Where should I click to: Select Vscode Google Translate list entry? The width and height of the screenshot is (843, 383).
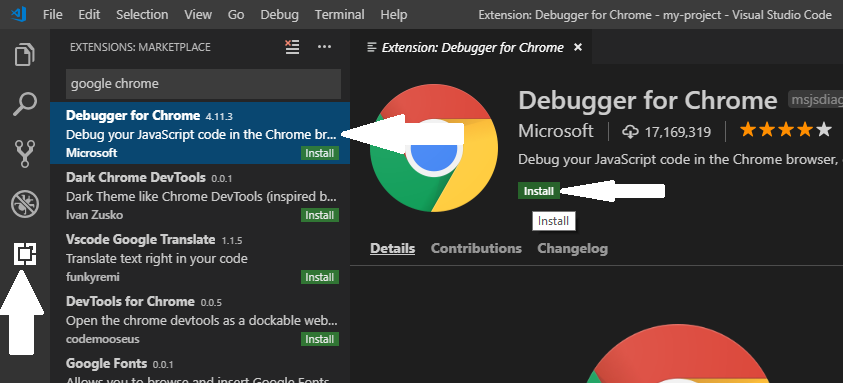tap(200, 257)
